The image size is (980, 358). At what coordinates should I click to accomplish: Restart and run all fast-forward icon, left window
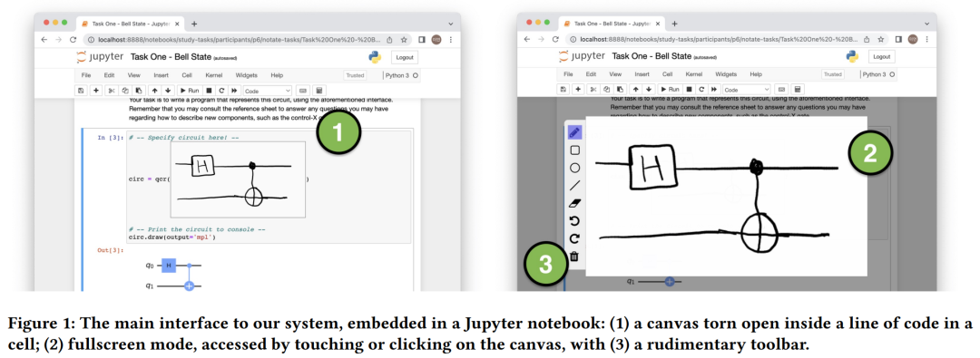pyautogui.click(x=234, y=91)
